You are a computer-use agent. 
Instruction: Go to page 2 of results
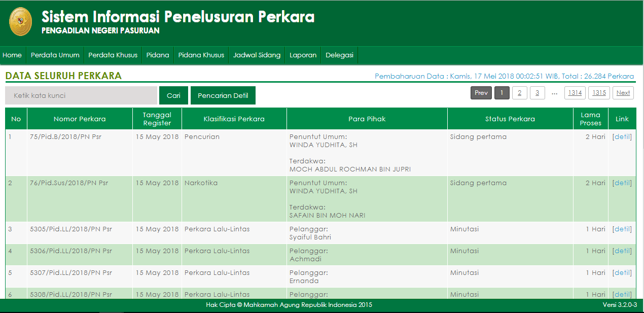point(519,92)
